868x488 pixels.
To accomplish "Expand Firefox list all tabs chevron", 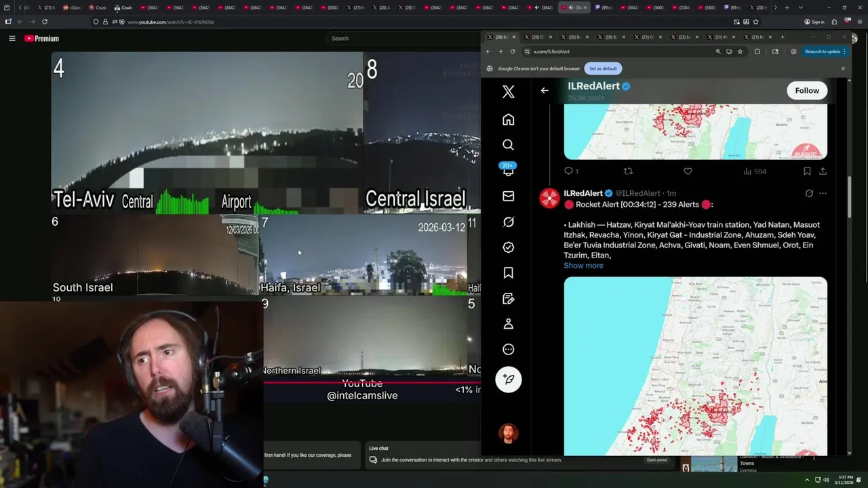I will click(x=801, y=7).
